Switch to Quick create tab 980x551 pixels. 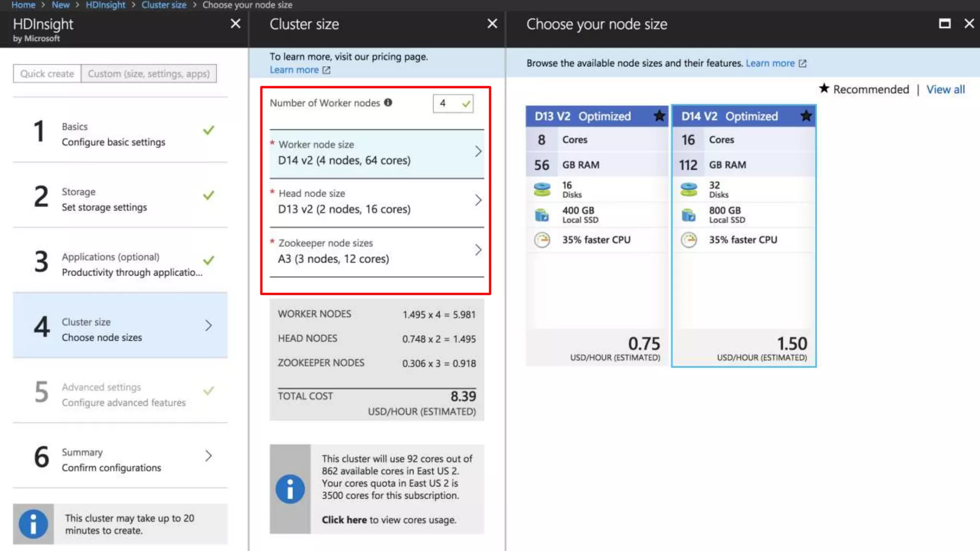[47, 74]
